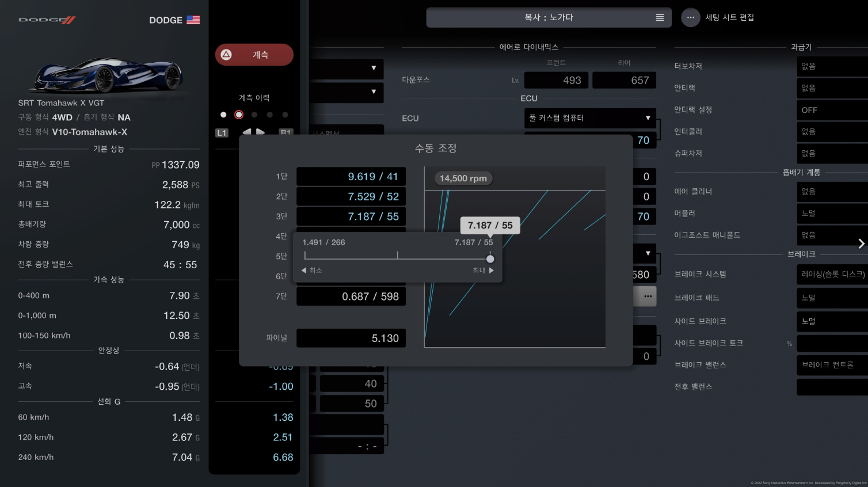This screenshot has width=868, height=487.
Task: Open 브레이크 패드 노멀 field
Action: click(x=832, y=298)
